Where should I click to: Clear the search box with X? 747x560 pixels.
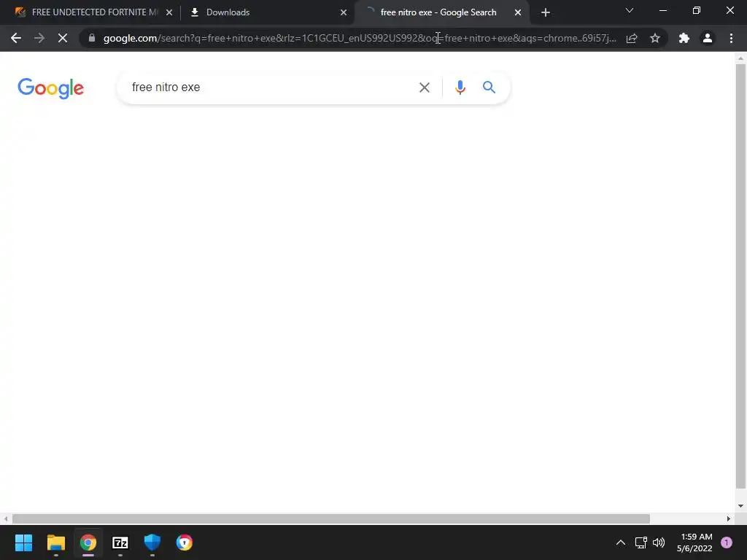point(424,87)
